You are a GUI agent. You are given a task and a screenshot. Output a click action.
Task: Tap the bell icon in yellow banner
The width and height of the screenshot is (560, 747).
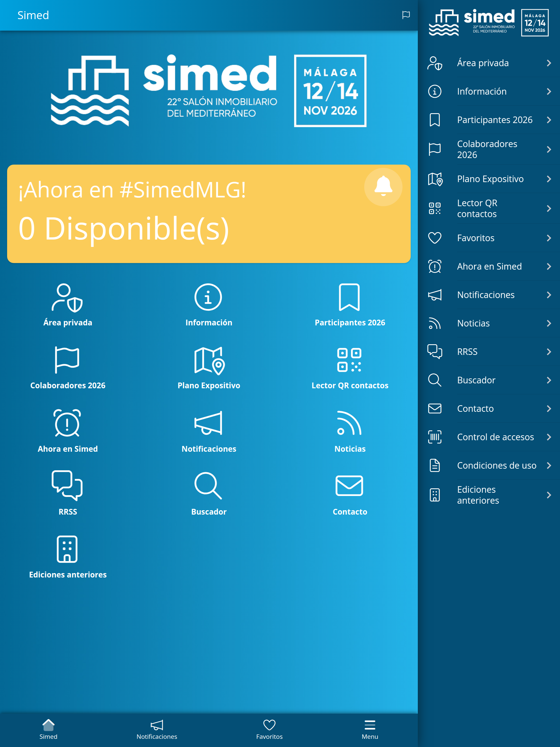(x=383, y=187)
